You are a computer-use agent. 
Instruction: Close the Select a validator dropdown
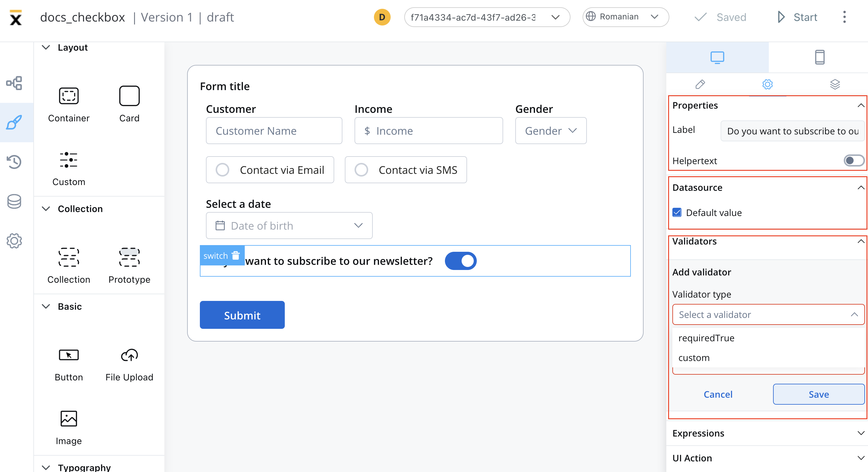768,315
